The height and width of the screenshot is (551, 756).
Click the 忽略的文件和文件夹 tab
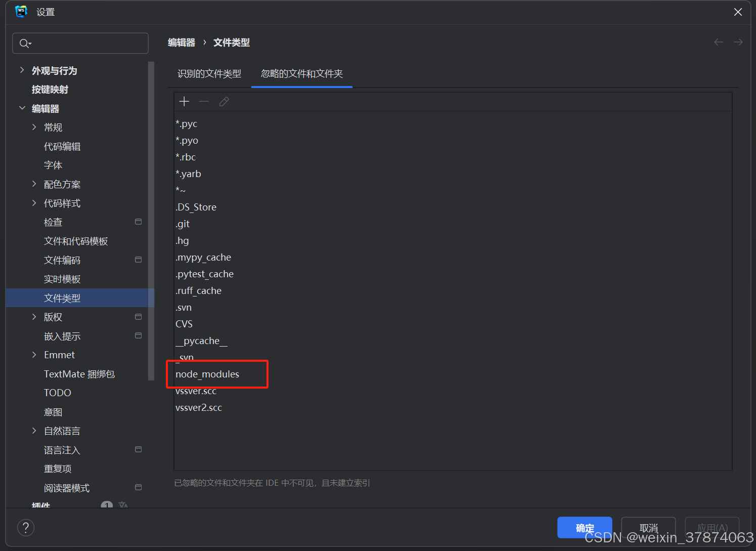coord(301,73)
